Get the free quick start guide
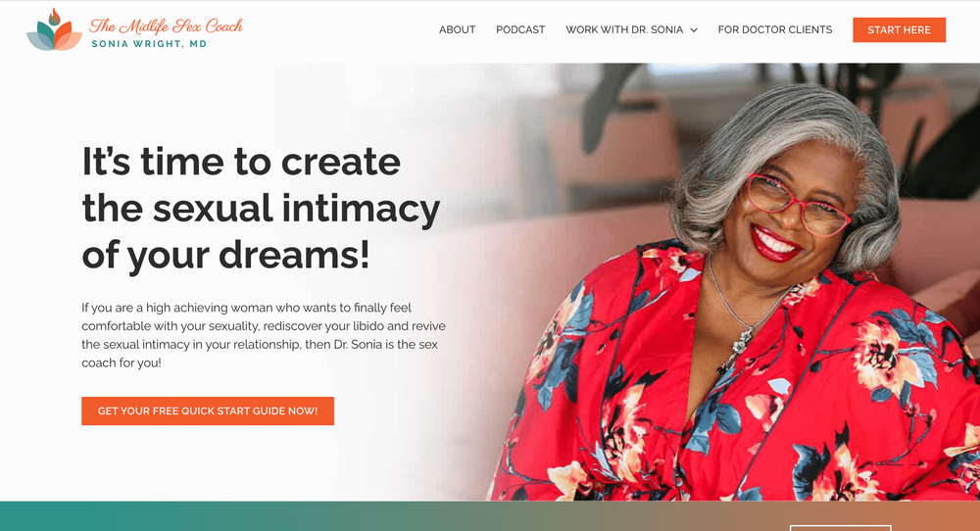Screen dimensions: 980x531 [208, 411]
